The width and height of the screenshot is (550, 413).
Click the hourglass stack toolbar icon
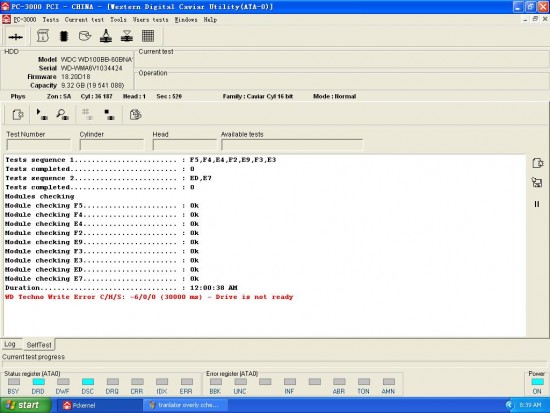(x=127, y=36)
